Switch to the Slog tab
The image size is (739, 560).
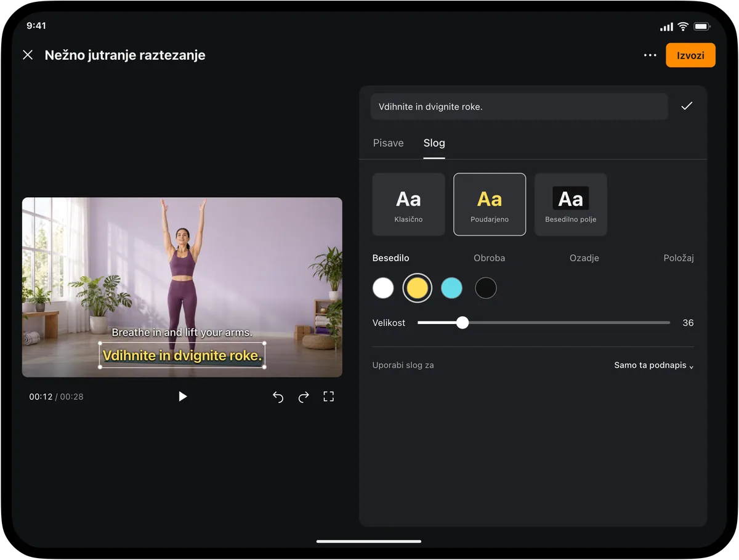[x=434, y=143]
